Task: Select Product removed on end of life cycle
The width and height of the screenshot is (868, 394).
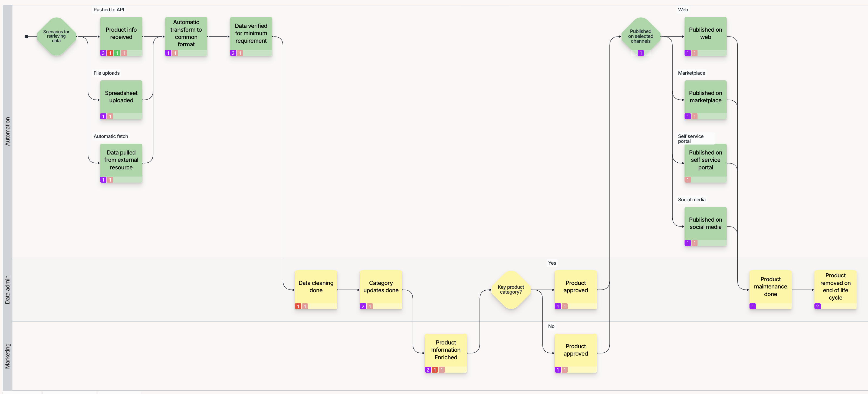Action: click(835, 290)
